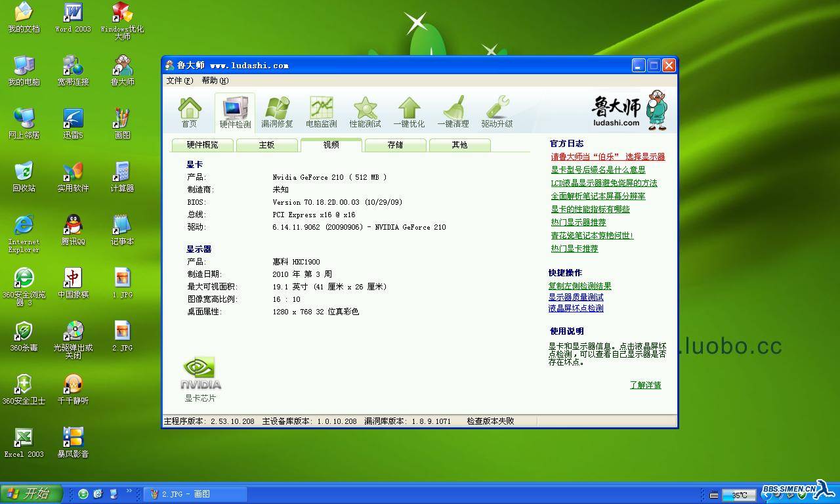The height and width of the screenshot is (504, 840).
Task: Open 我的文档 desktop icon
Action: pos(24,18)
